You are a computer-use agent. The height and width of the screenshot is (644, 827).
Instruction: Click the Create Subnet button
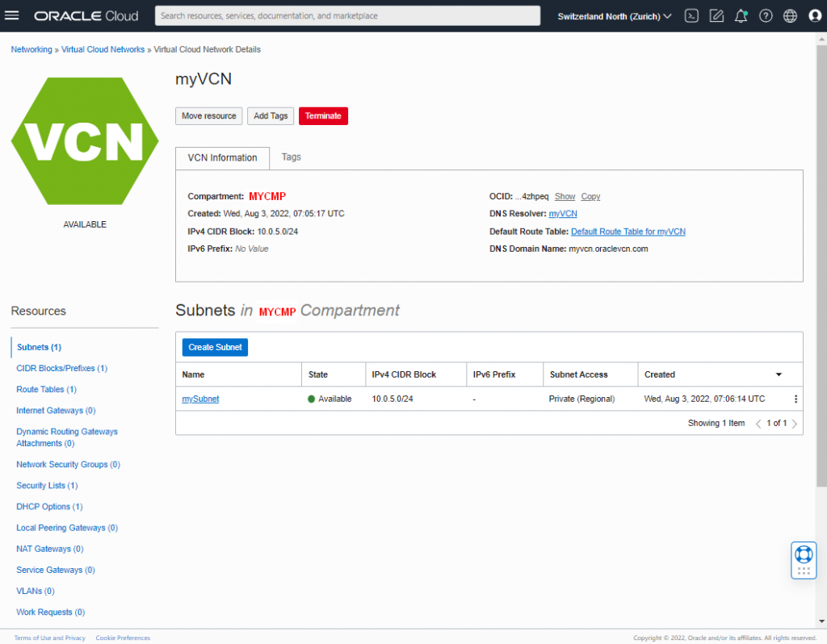(x=215, y=347)
